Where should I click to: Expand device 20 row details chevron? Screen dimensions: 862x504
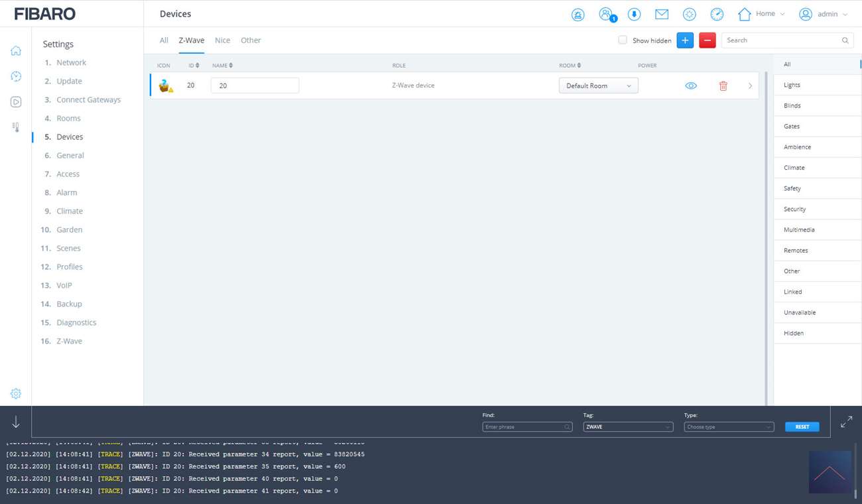point(750,86)
